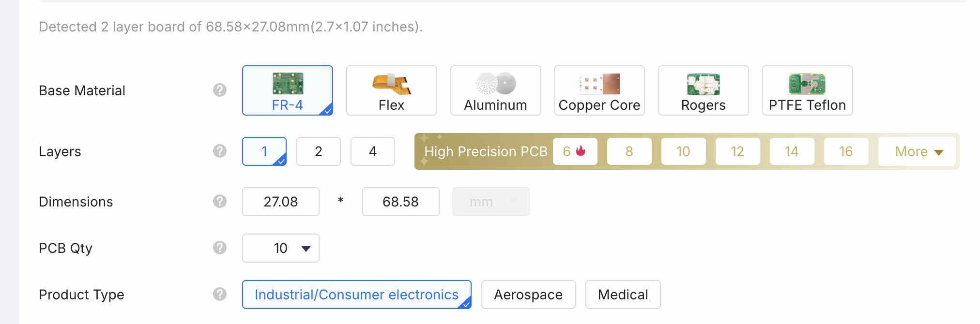The width and height of the screenshot is (980, 324).
Task: Choose the 6 layer high precision option
Action: coord(575,151)
